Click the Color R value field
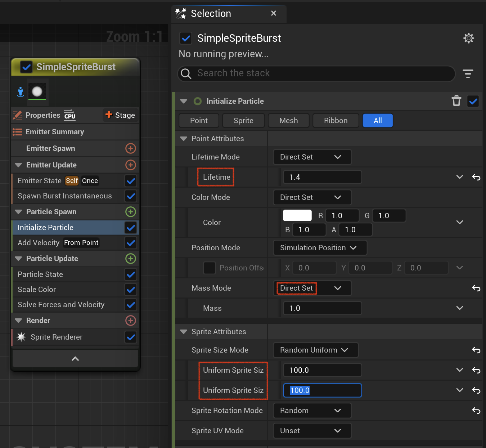The height and width of the screenshot is (448, 486). tap(342, 215)
